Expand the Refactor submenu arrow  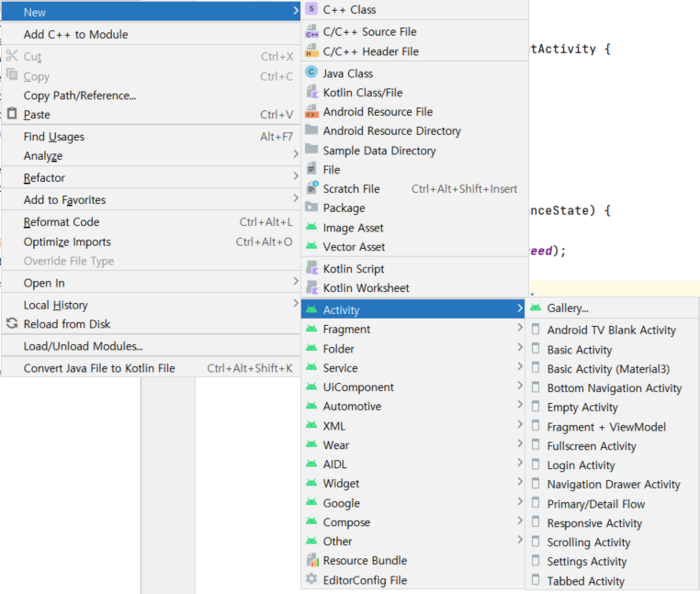click(296, 176)
